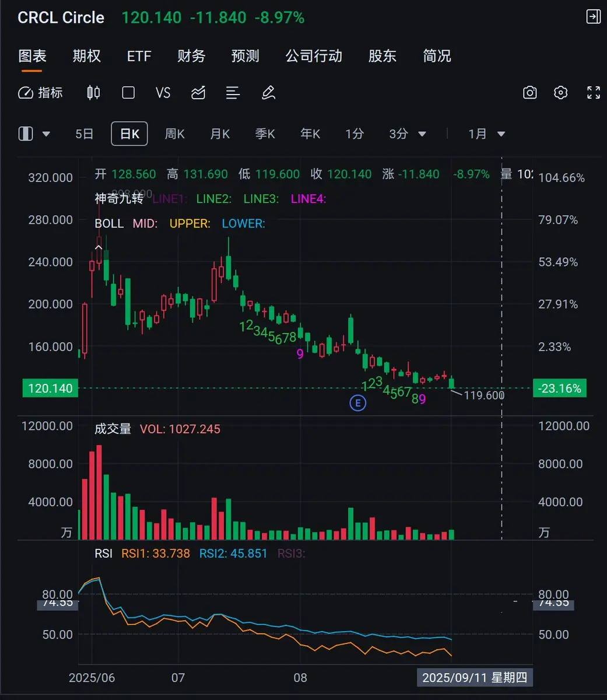Select the pencil drawing tool
The image size is (607, 700).
click(268, 93)
